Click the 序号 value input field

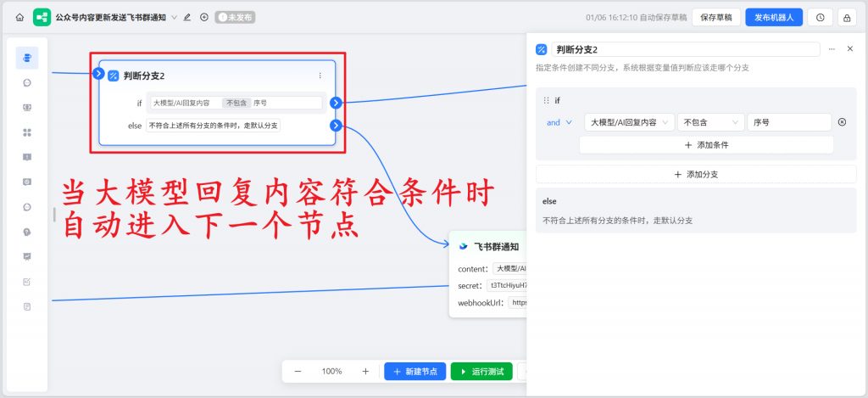click(x=789, y=122)
